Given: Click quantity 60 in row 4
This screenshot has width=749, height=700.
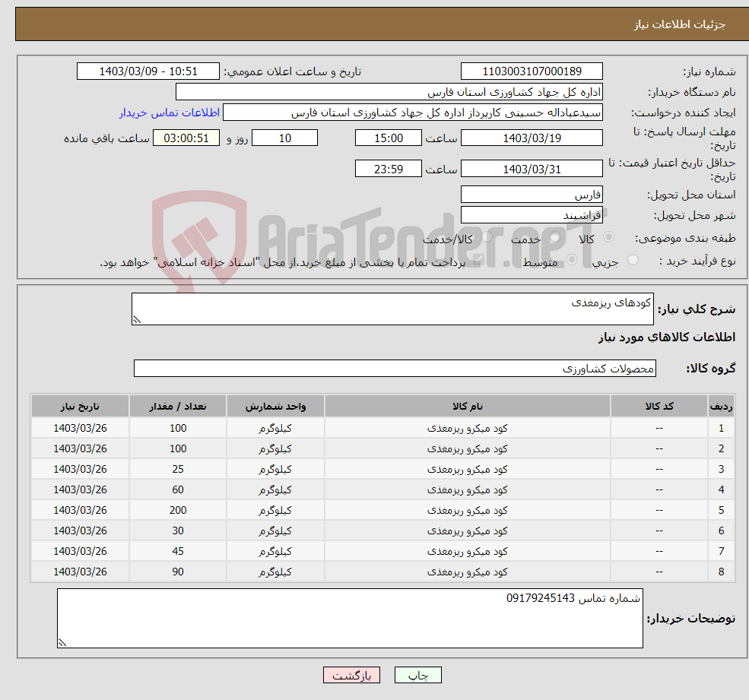Looking at the screenshot, I should coord(178,489).
